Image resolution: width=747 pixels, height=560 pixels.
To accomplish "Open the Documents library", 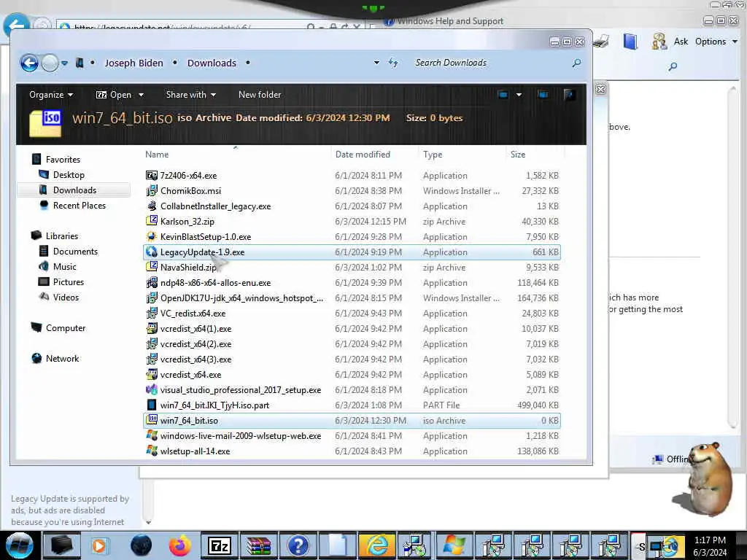I will (75, 251).
